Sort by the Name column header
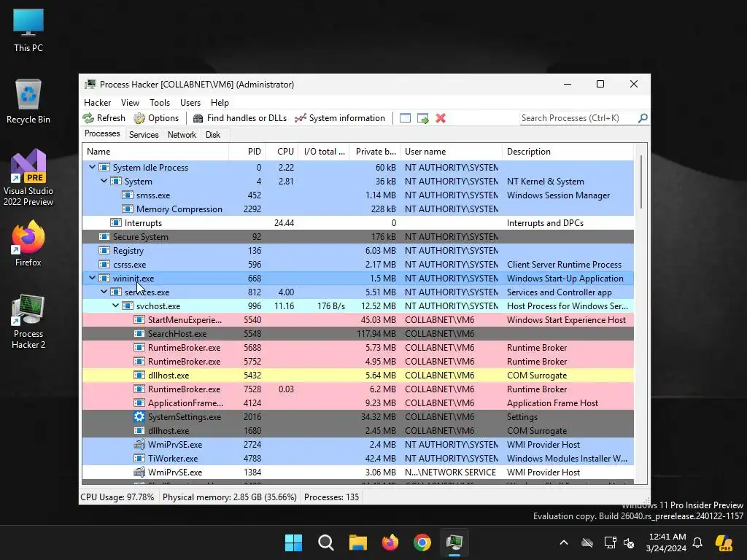 [155, 152]
